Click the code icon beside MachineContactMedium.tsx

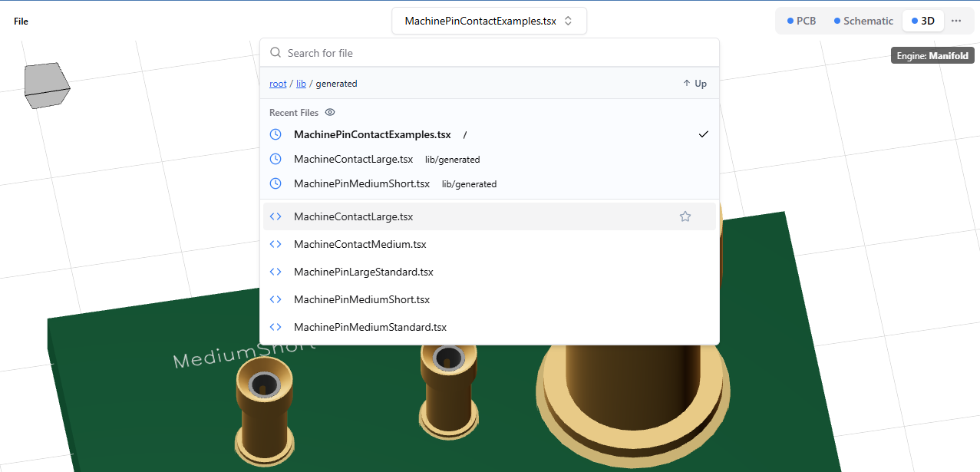[276, 244]
